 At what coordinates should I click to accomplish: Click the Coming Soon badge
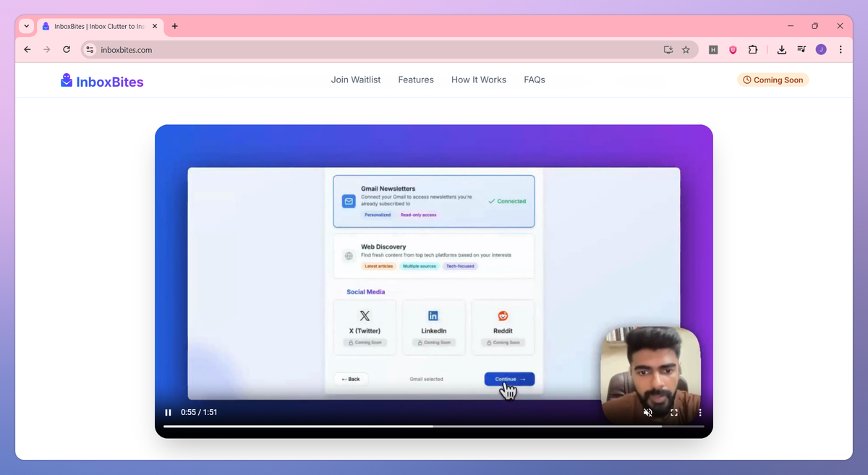[x=773, y=80]
